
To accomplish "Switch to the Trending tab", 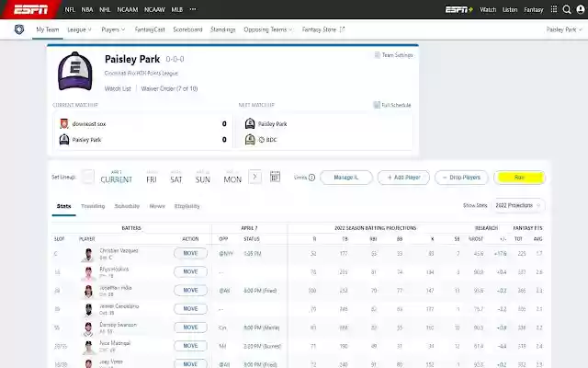I will [x=93, y=206].
